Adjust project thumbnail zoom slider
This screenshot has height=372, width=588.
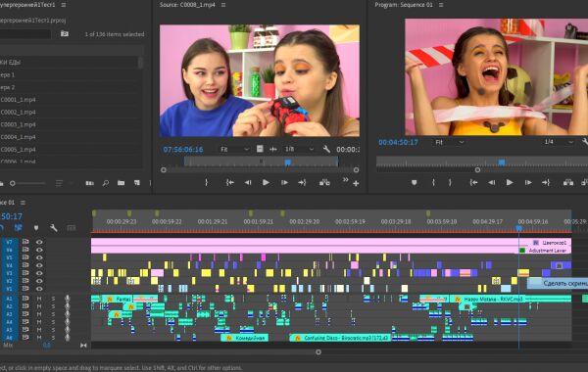(x=13, y=183)
